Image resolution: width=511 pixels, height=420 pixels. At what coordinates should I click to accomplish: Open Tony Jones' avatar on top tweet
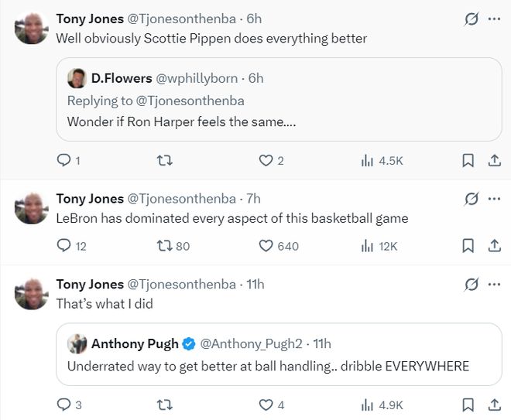(x=32, y=28)
